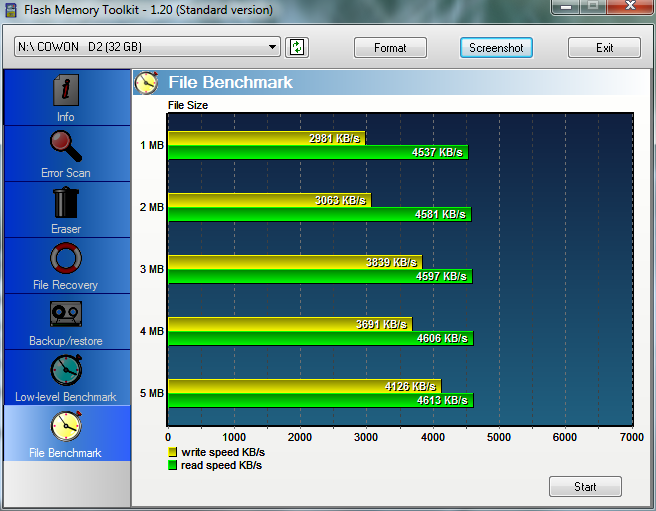Click the green read speed legend swatch

click(172, 465)
